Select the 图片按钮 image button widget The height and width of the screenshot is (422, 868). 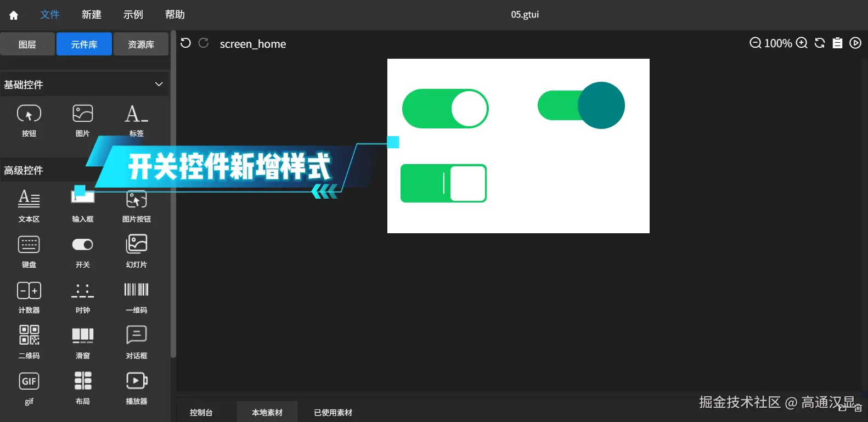[x=137, y=206]
